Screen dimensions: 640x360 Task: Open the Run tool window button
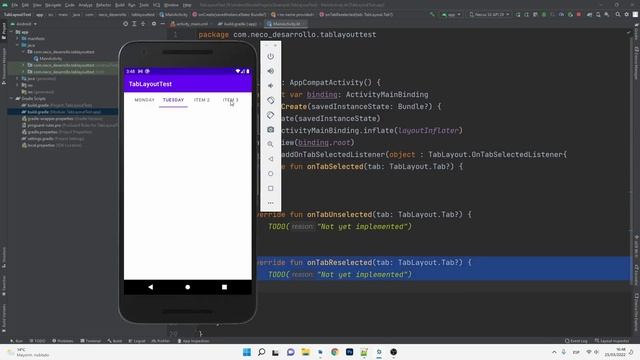click(17, 341)
